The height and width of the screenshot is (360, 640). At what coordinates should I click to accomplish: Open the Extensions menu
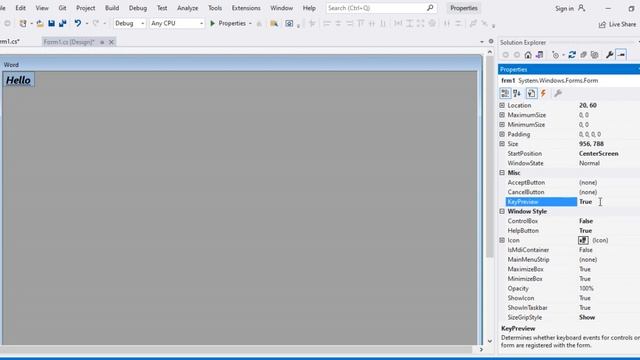point(246,8)
